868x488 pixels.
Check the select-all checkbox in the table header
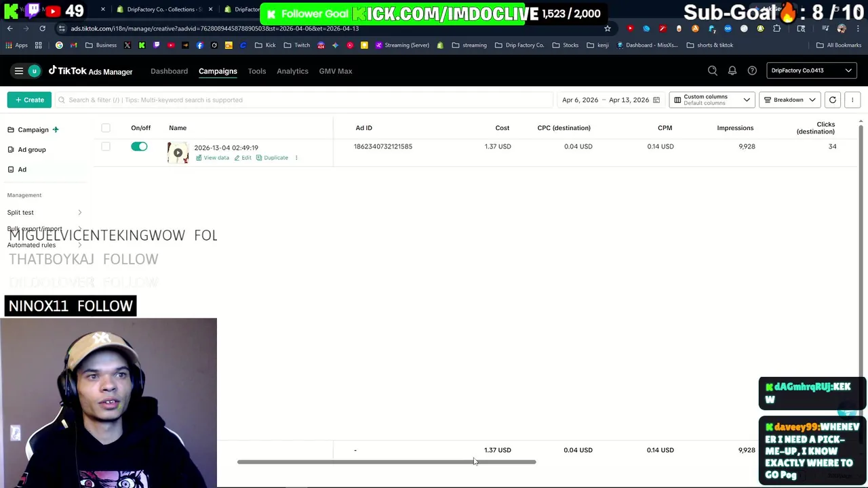(106, 127)
